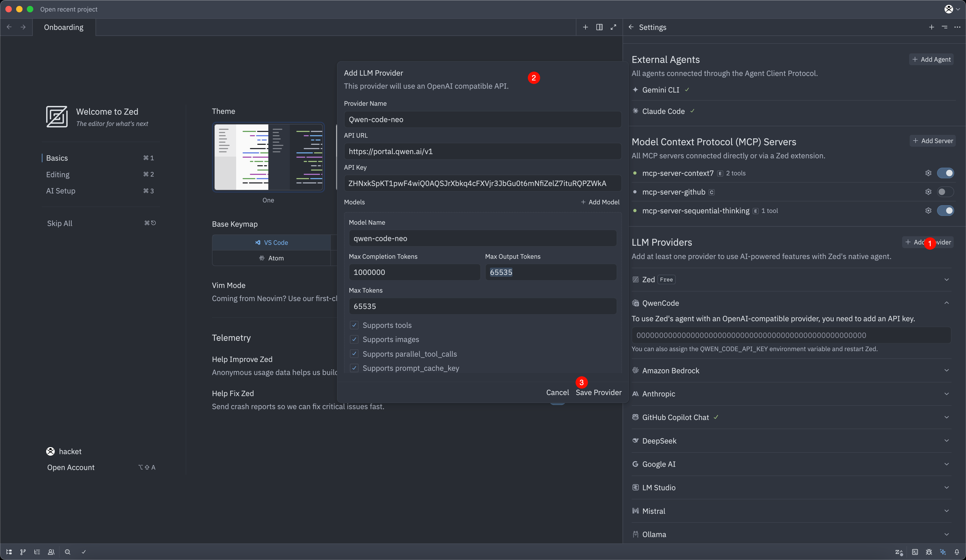Open the terminal panel icon
This screenshot has width=966, height=560.
coord(915,552)
